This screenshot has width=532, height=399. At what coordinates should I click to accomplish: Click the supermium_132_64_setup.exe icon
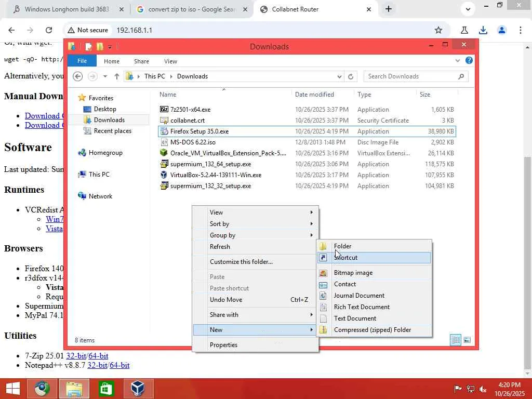tap(164, 164)
